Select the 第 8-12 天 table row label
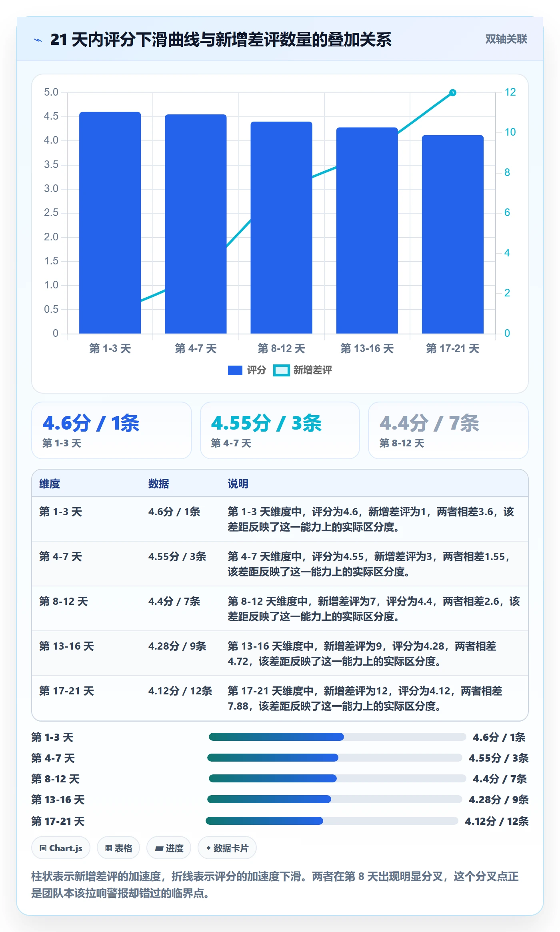The image size is (560, 932). [x=64, y=601]
